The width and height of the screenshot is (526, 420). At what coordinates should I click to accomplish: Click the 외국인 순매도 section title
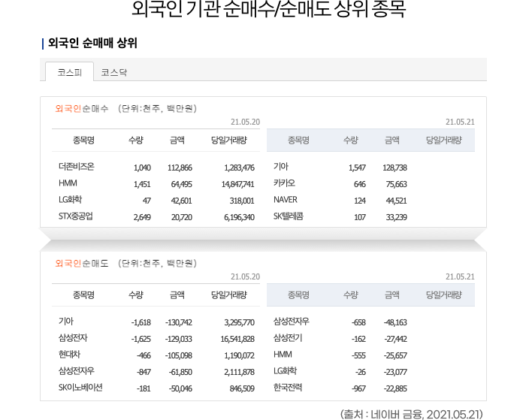tap(82, 264)
